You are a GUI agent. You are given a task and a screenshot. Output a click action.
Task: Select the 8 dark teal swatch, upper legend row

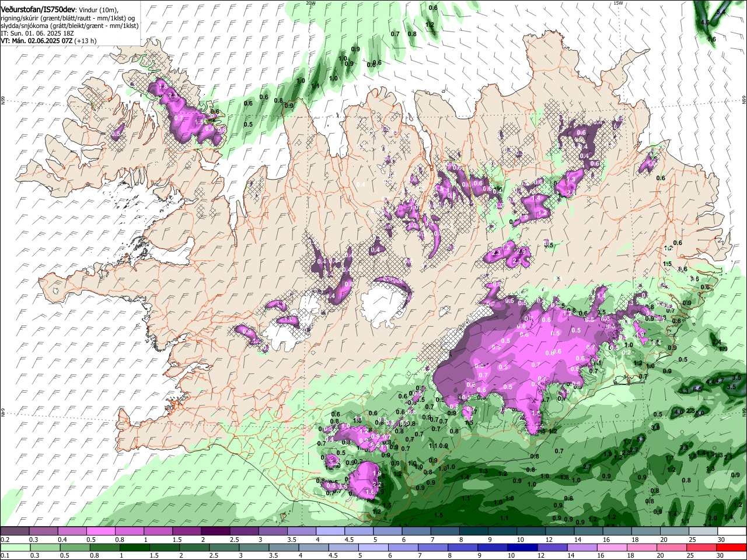click(x=473, y=531)
